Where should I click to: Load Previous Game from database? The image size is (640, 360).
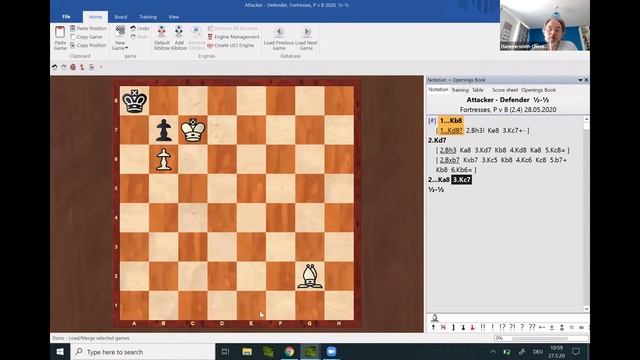click(279, 38)
